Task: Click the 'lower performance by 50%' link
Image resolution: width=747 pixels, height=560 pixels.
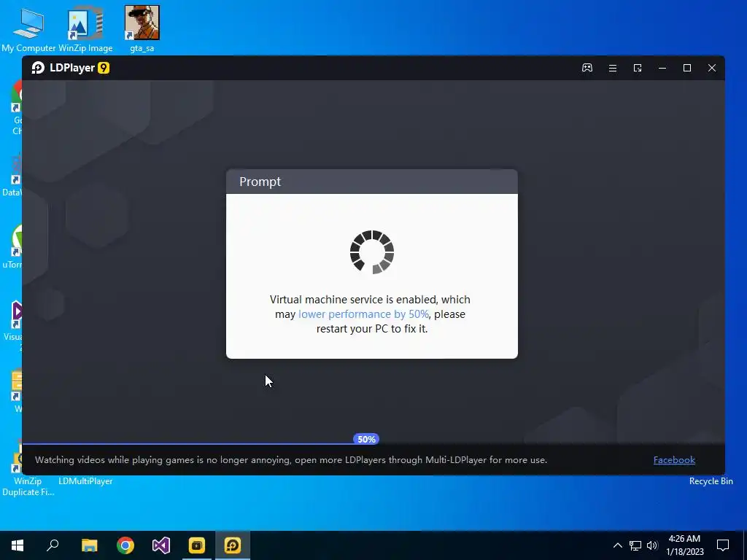Action: coord(363,314)
